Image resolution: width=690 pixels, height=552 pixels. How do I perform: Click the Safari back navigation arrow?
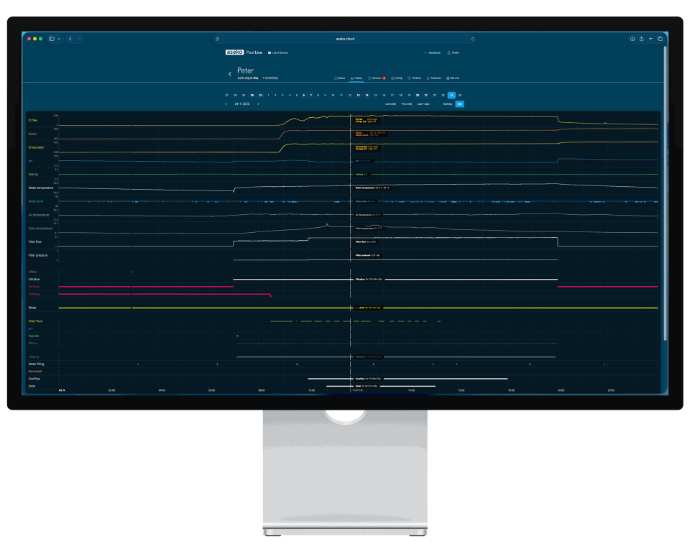point(70,39)
